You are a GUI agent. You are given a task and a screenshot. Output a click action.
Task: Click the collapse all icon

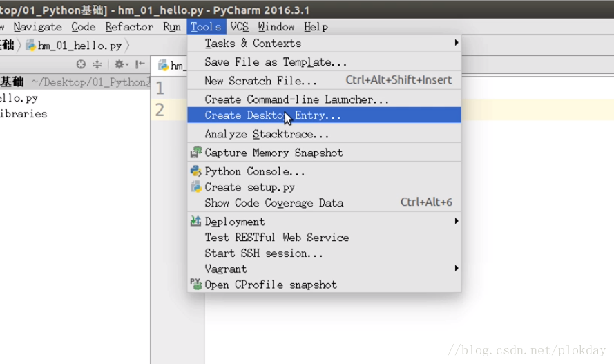coord(97,64)
